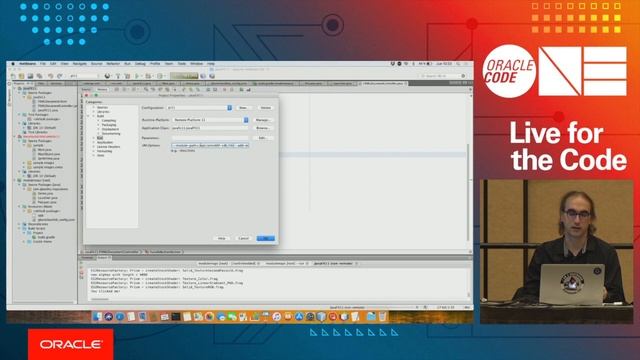
Task: Select the Formatting category
Action: (104, 151)
